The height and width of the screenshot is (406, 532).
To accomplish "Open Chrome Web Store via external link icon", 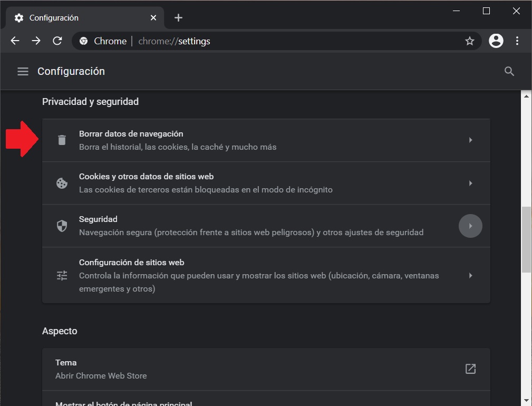I will (470, 369).
